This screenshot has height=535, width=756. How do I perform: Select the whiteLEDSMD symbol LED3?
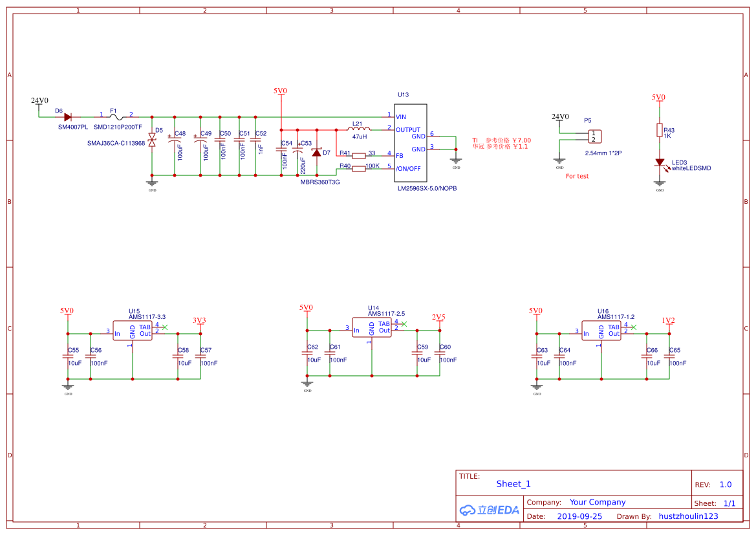coord(661,162)
